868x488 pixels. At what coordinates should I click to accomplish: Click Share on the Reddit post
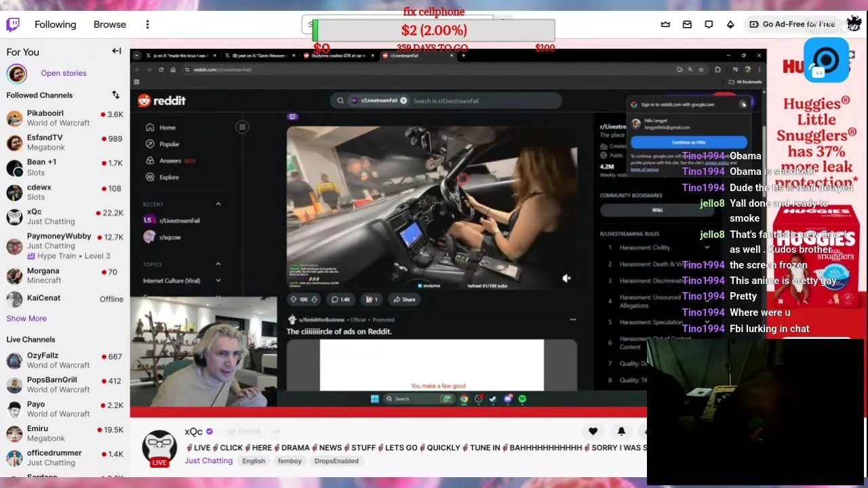point(405,299)
